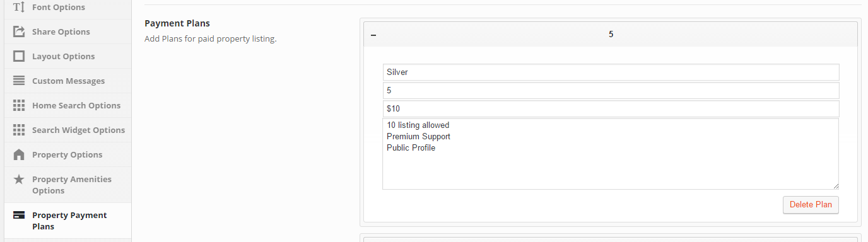This screenshot has width=868, height=242.
Task: Click the Custom Messages lines icon
Action: pyautogui.click(x=19, y=81)
